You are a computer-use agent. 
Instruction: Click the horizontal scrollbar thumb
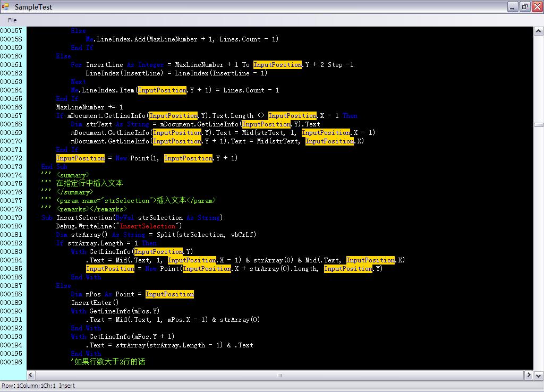pyautogui.click(x=279, y=376)
